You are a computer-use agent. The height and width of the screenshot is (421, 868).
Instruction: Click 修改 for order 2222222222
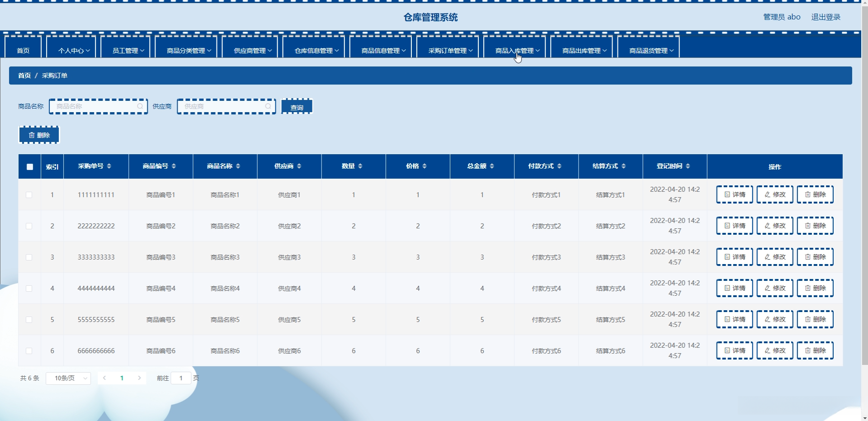[775, 226]
